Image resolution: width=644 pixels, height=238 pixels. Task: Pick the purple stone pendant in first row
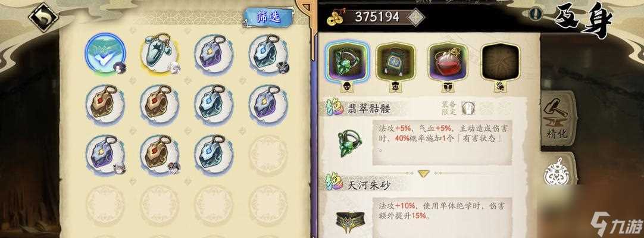tap(214, 54)
